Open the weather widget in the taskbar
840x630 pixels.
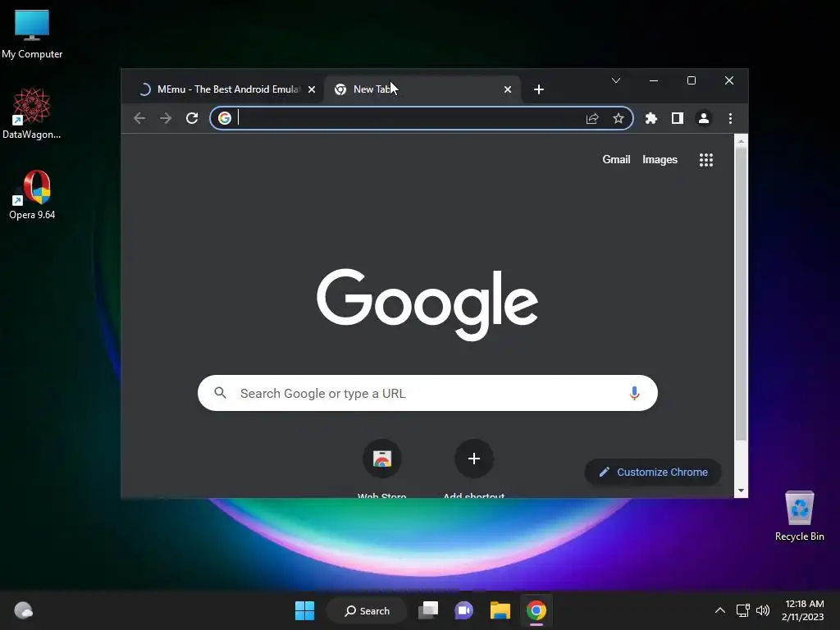23,610
